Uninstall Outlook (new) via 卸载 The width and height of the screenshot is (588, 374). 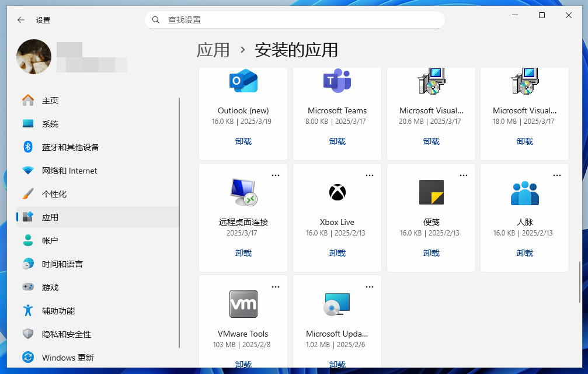(x=243, y=141)
